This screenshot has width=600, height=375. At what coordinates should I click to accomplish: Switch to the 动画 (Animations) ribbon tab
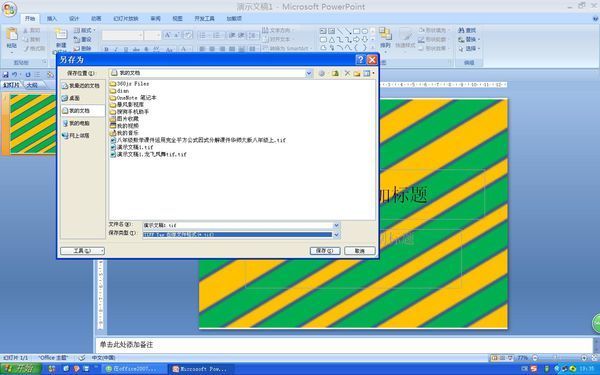96,18
